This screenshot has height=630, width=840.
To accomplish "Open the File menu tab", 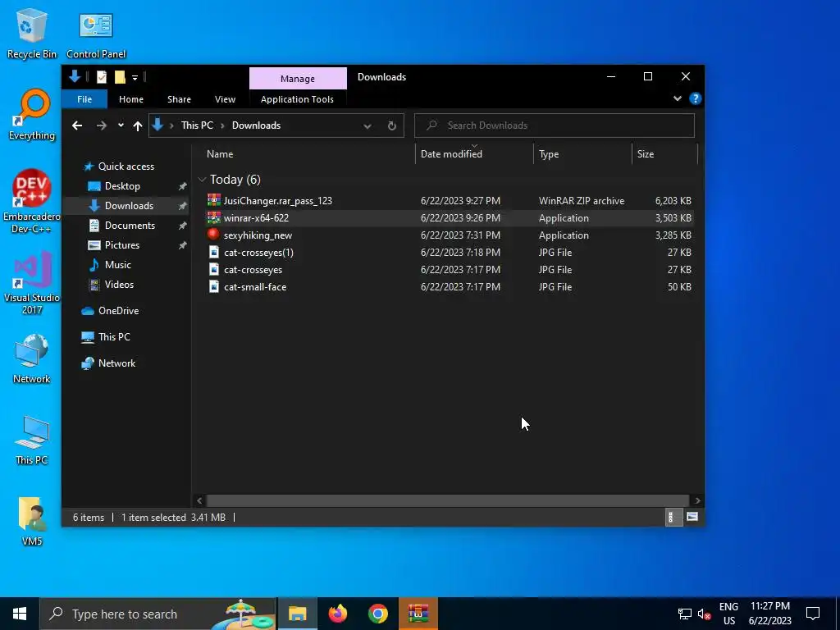I will 84,99.
